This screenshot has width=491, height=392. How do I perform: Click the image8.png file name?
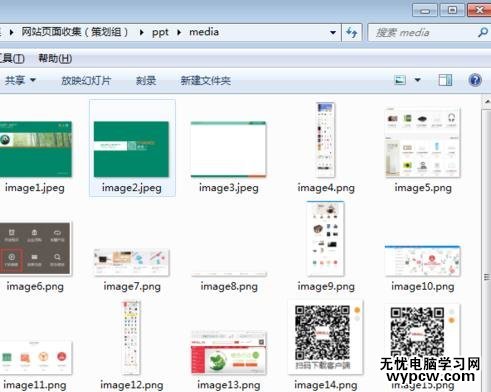[x=229, y=287]
